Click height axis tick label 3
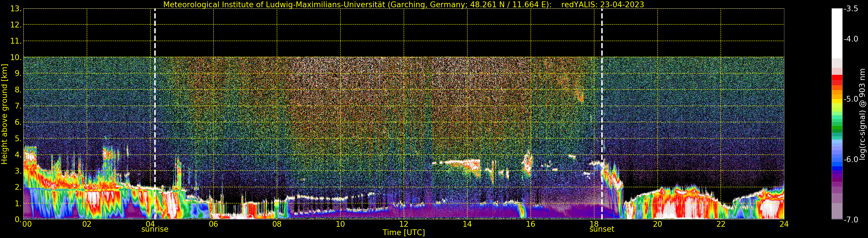Viewport: 868px width, 238px height. (x=18, y=171)
